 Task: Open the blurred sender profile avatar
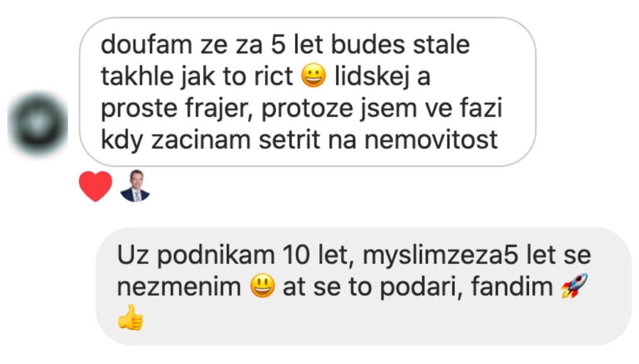pos(38,125)
